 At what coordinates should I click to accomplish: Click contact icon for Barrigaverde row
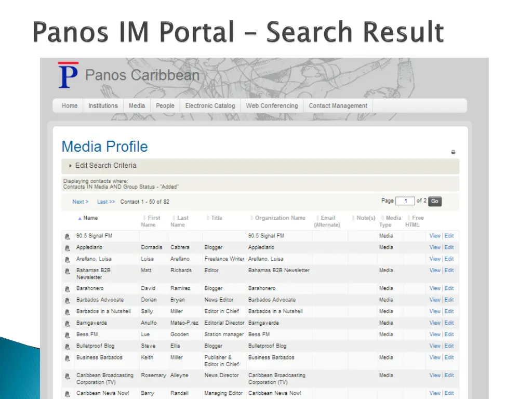pyautogui.click(x=68, y=324)
